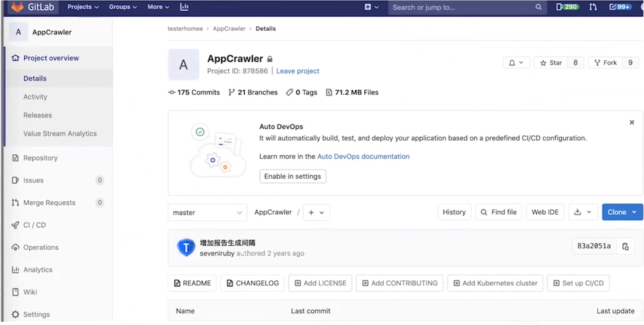Viewport: 644px width, 325px height.
Task: Click the seveniruby author link
Action: pos(217,254)
